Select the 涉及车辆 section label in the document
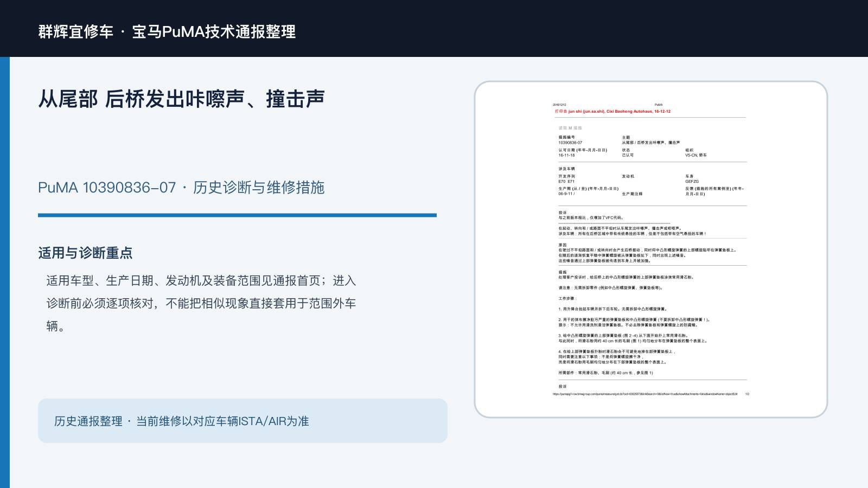The width and height of the screenshot is (868, 488). (566, 169)
